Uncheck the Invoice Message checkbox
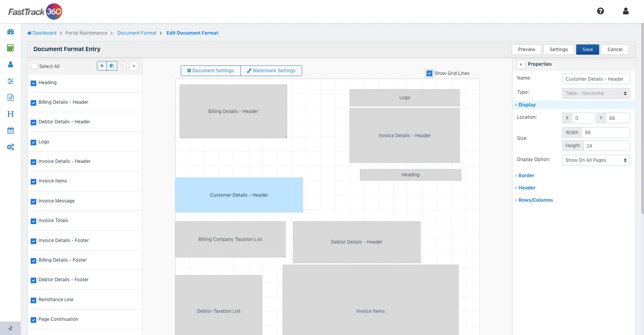This screenshot has height=335, width=644. click(x=33, y=202)
